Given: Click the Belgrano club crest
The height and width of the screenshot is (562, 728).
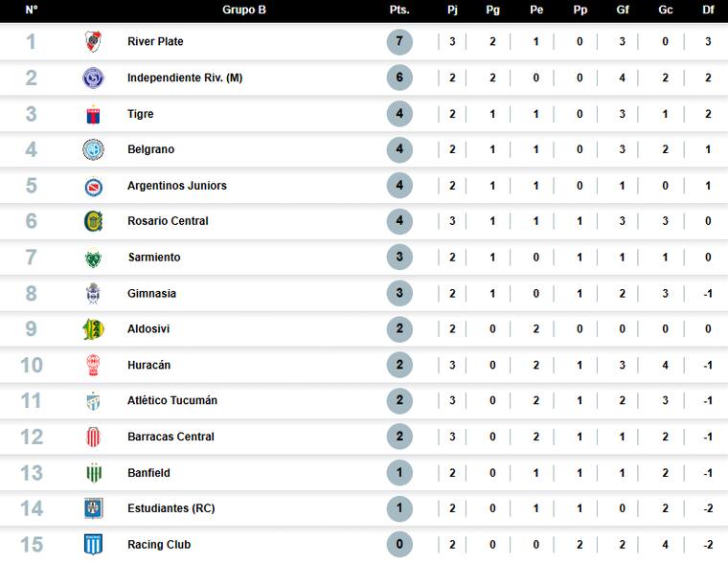Looking at the screenshot, I should pyautogui.click(x=93, y=149).
